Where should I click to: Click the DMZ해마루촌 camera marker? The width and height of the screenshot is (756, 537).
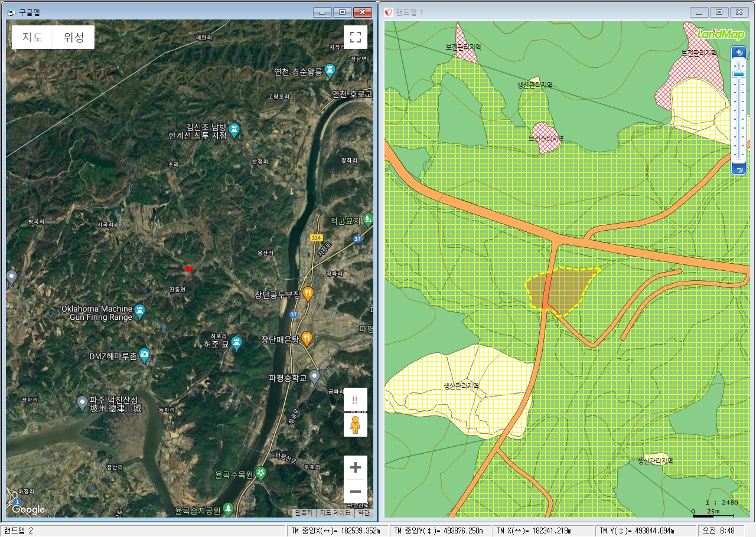144,355
